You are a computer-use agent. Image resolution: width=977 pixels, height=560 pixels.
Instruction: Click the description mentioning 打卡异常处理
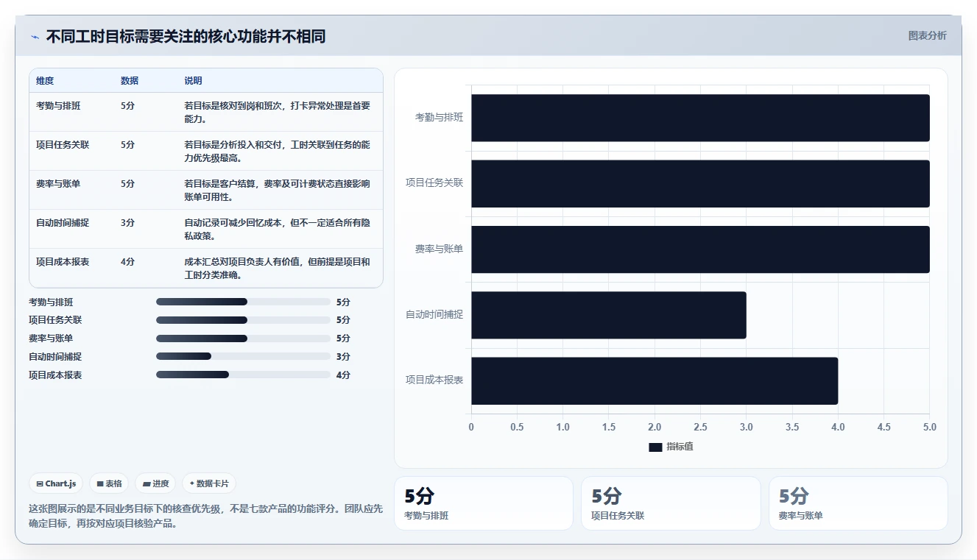[278, 112]
